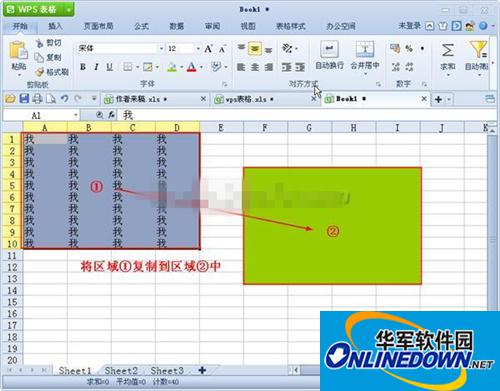Toggle align text left button
500x391 pixels.
[241, 67]
